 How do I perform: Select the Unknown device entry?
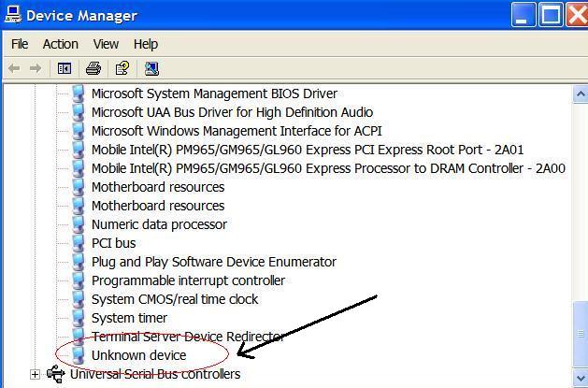tap(138, 355)
